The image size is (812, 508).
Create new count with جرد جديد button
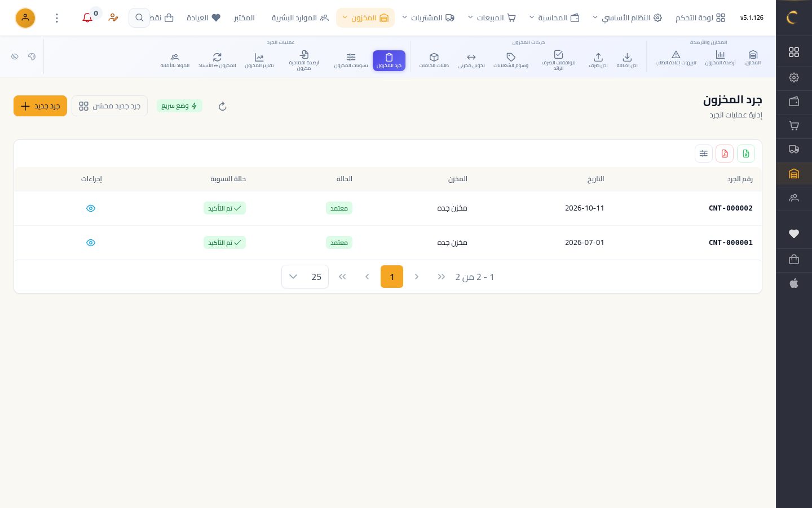(40, 106)
